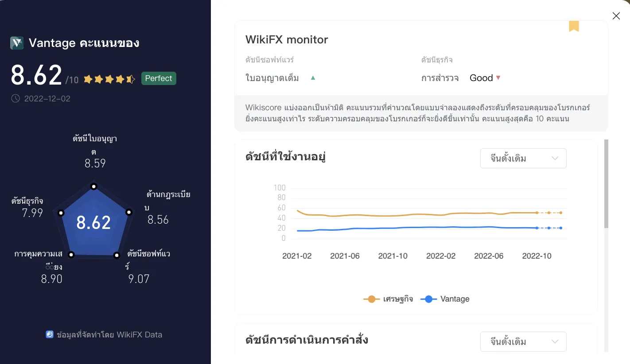Click the 8.90 risk control value
Screen dimensions: 630x364
point(52,279)
